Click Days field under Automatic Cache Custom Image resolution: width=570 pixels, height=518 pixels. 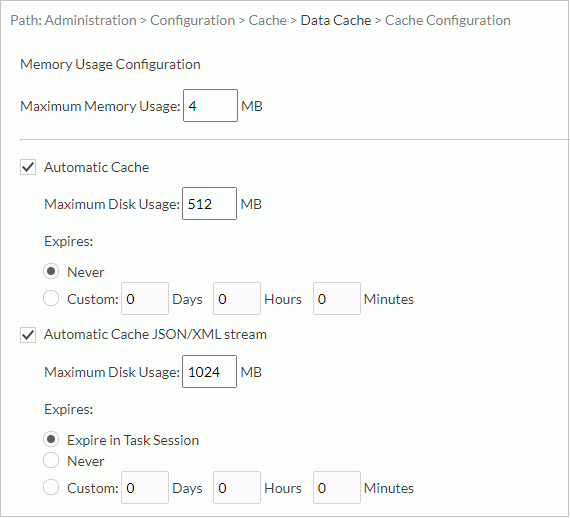click(145, 298)
